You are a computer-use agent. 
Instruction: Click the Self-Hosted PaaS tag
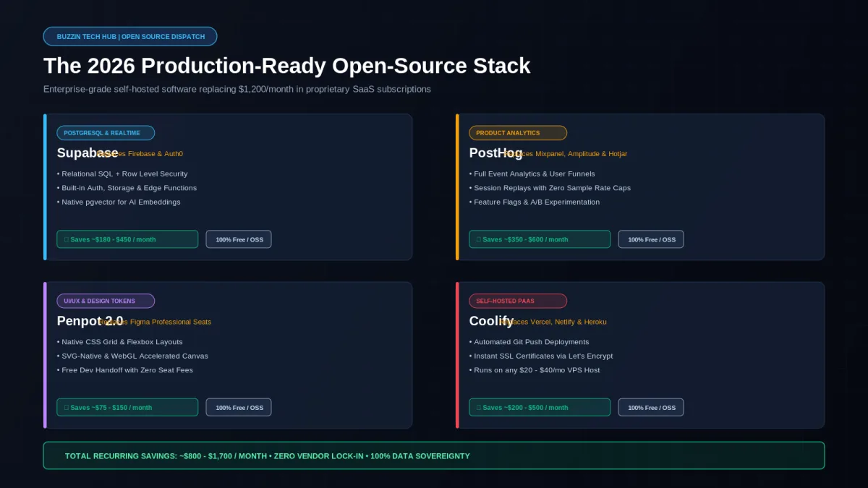click(518, 301)
